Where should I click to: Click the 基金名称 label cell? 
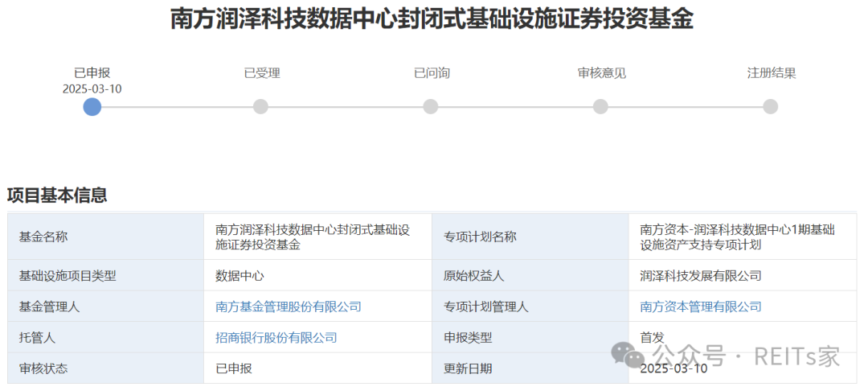(106, 237)
